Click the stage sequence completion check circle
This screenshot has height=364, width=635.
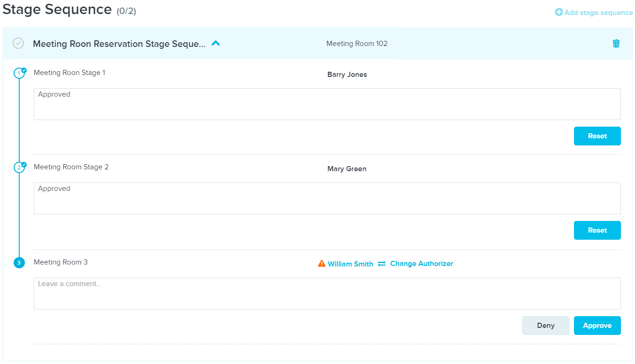(18, 43)
